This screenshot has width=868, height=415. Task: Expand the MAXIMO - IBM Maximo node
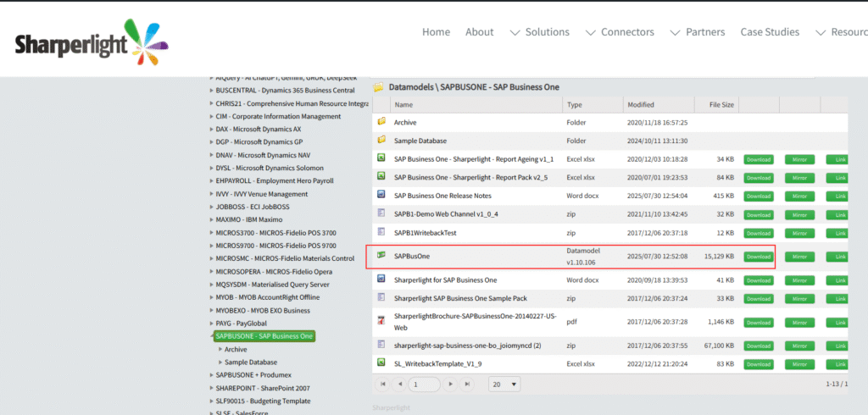tap(211, 219)
